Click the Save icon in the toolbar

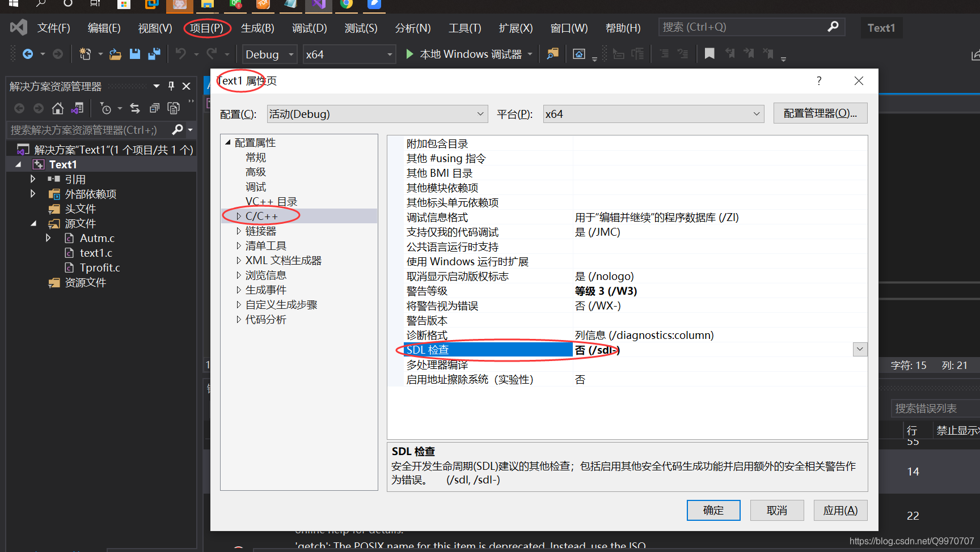tap(135, 54)
